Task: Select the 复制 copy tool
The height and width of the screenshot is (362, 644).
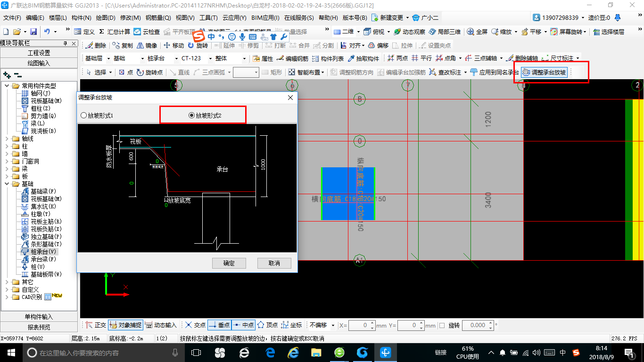Action: [x=123, y=46]
